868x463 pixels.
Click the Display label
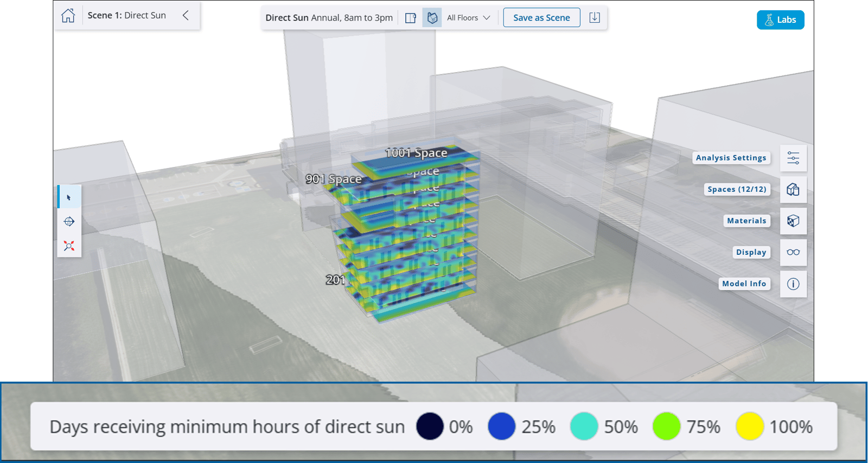(751, 252)
